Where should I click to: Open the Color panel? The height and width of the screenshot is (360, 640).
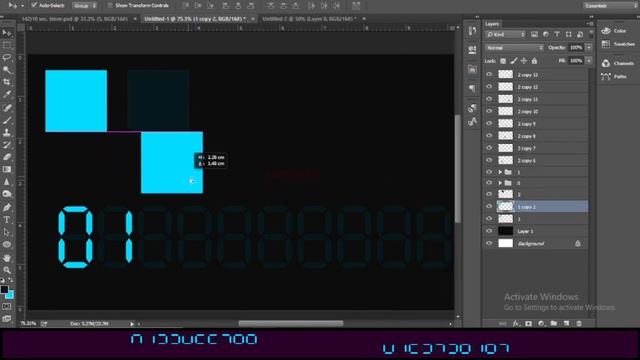[614, 31]
